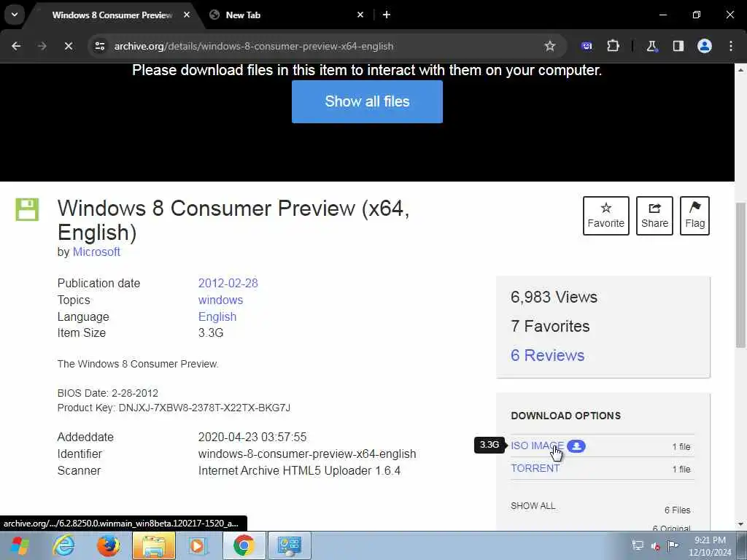The image size is (747, 560).
Task: Open site information icon in address bar
Action: [x=100, y=46]
